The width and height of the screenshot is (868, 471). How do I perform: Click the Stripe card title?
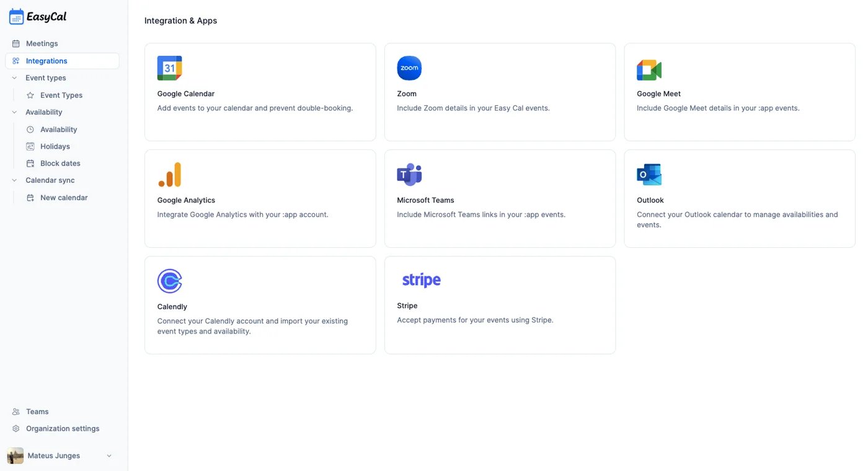(x=407, y=306)
